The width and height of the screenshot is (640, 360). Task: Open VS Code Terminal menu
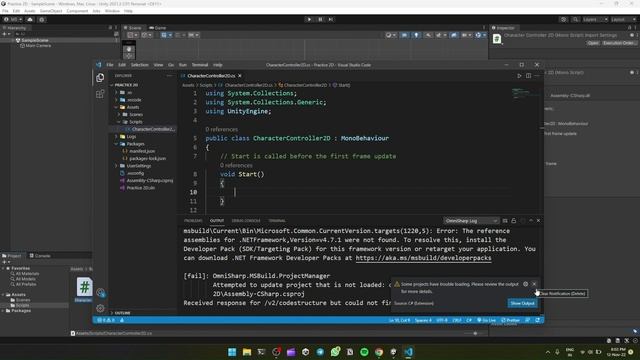(200, 65)
